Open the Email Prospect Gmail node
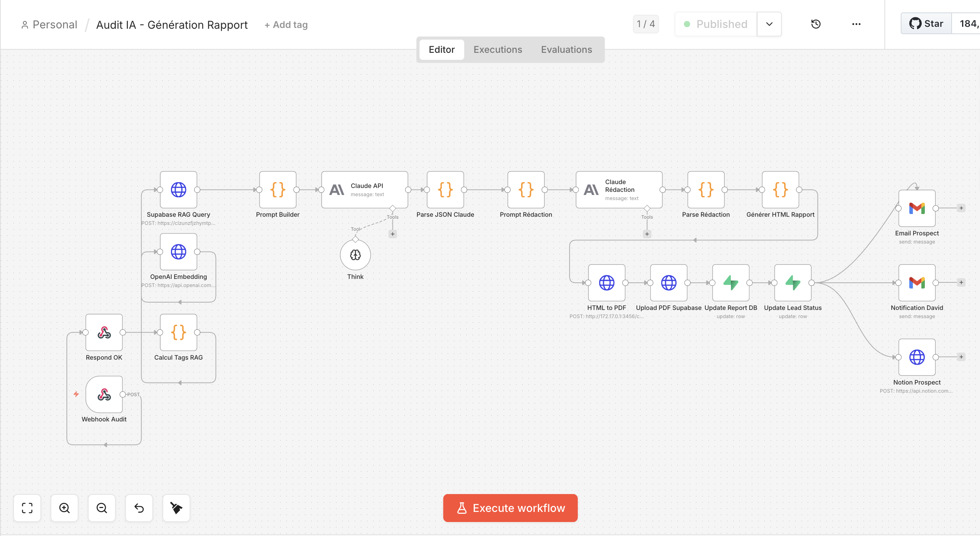 [916, 208]
